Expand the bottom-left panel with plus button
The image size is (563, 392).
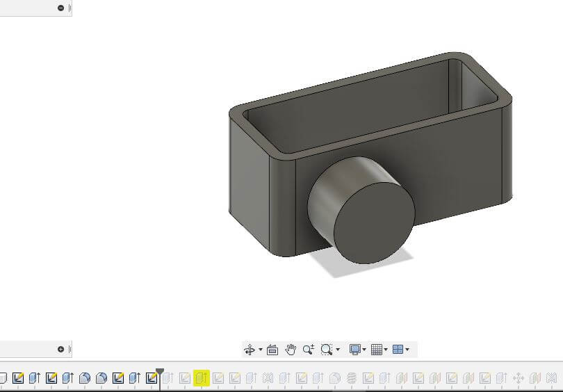60,349
